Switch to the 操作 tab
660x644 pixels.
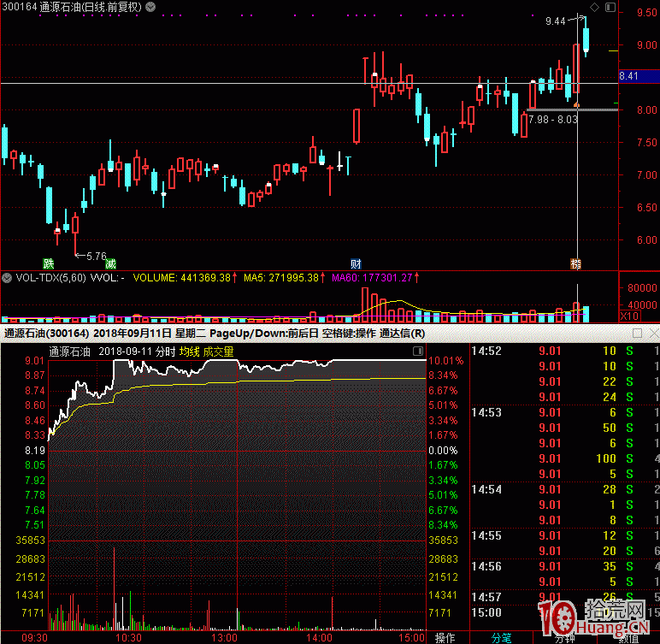pyautogui.click(x=445, y=638)
